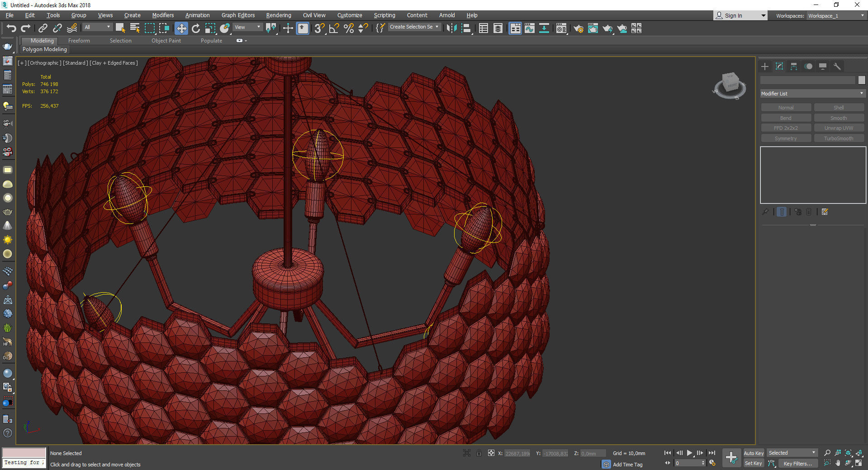Open the Hierarchy tab in the command panel
This screenshot has width=868, height=470.
tap(794, 66)
